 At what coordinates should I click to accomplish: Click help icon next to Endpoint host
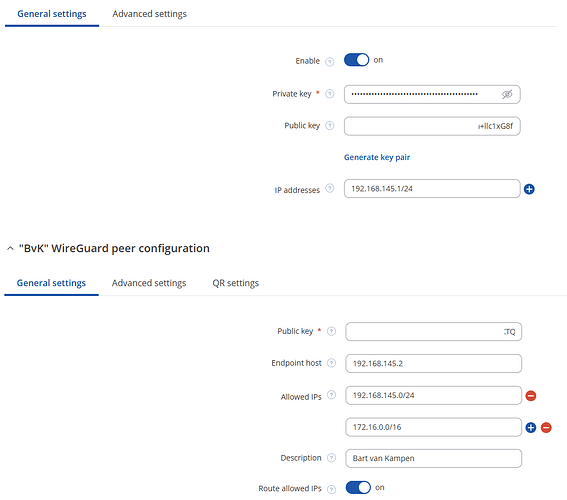pos(331,363)
